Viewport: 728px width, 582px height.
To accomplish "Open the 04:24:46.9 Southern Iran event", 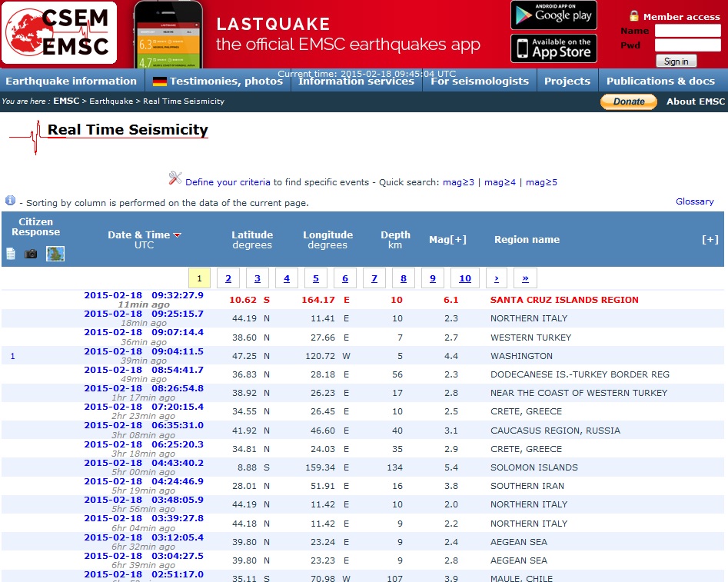I will tap(144, 481).
